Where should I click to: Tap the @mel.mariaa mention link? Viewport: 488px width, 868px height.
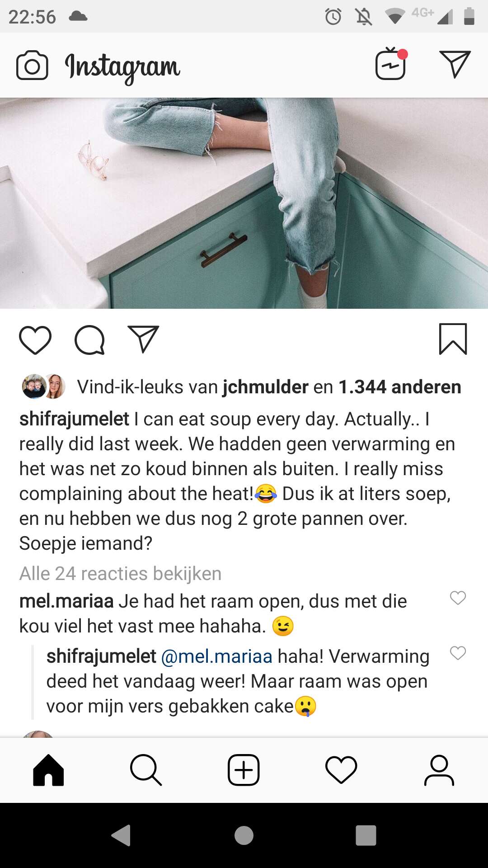(216, 656)
